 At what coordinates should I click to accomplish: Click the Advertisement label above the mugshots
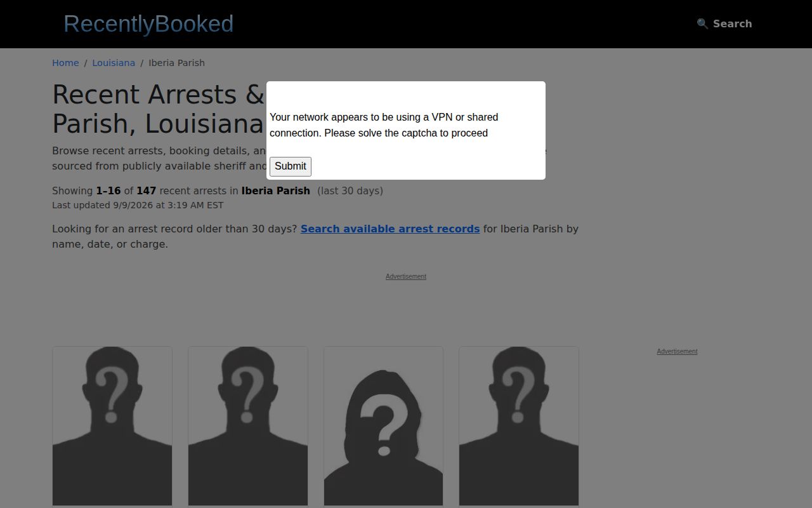pos(406,276)
